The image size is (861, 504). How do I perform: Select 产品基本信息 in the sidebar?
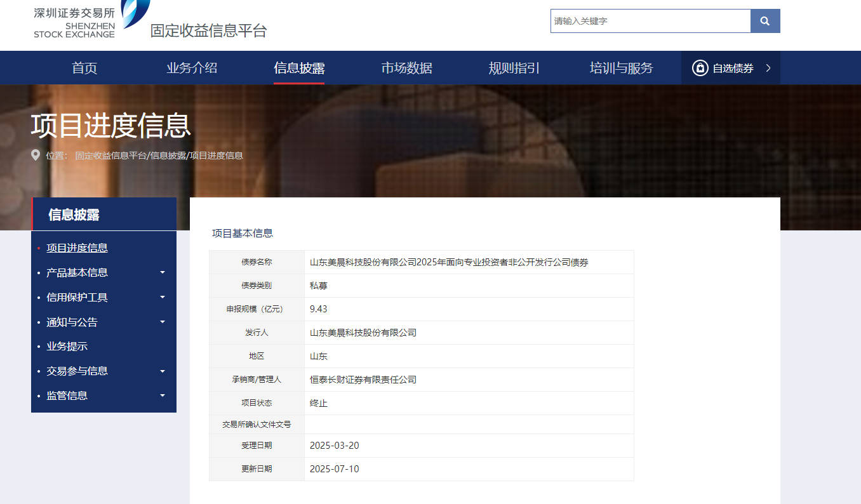pos(77,272)
